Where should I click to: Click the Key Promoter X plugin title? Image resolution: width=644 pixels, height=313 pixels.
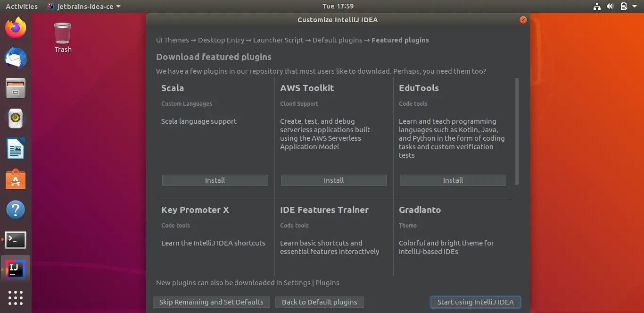195,210
